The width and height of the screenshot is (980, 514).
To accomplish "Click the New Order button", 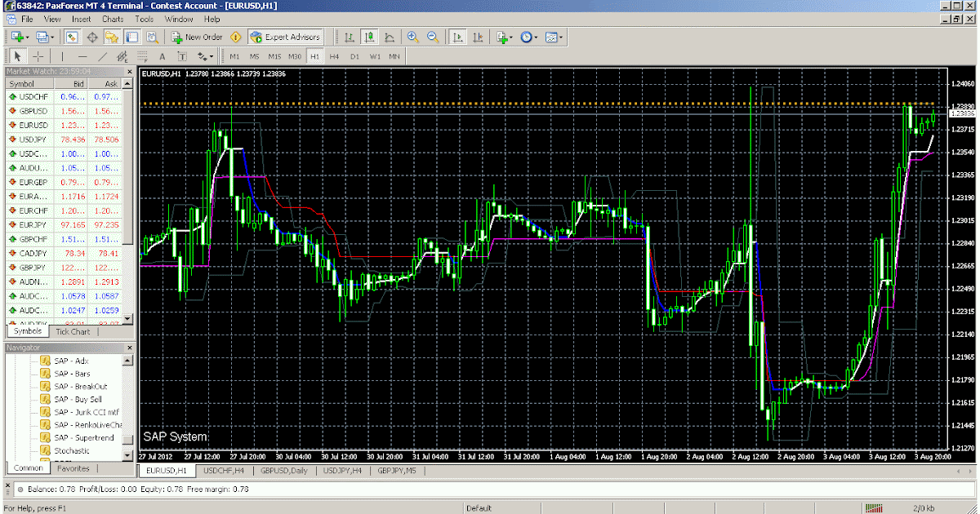I will (197, 37).
